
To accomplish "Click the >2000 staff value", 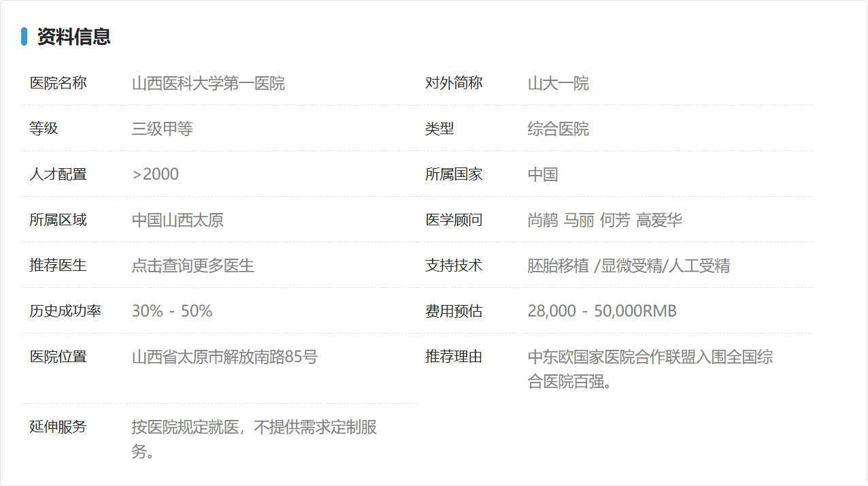I will tap(156, 174).
